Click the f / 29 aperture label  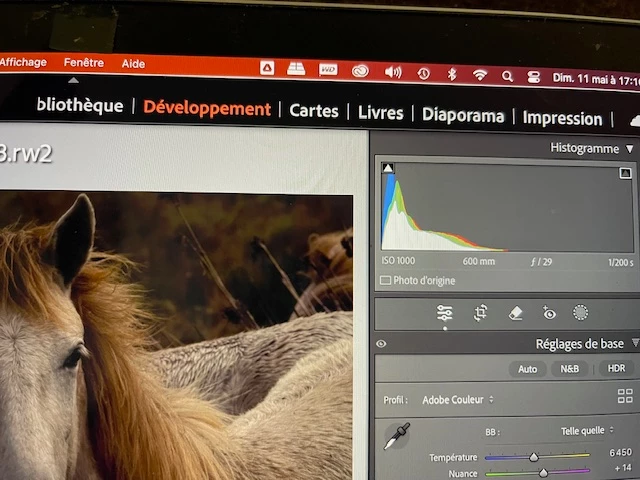click(542, 262)
